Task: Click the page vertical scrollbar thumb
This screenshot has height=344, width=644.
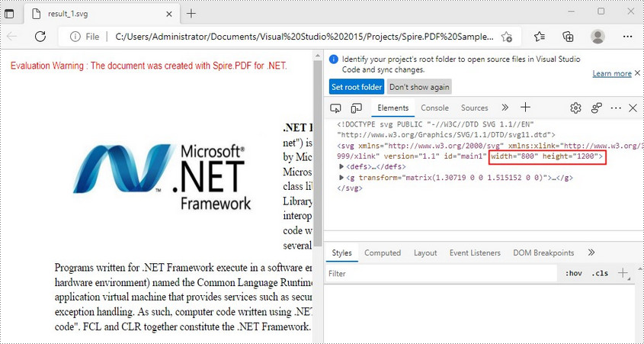Action: pyautogui.click(x=318, y=153)
